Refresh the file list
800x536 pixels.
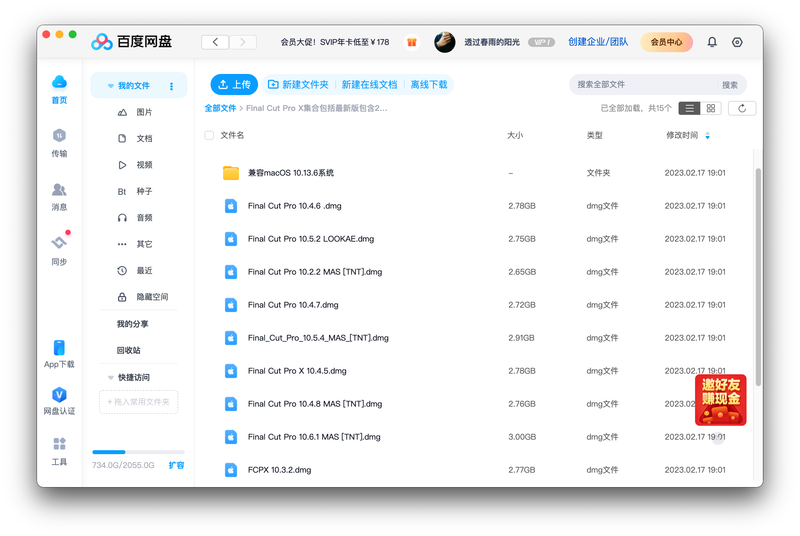coord(742,108)
